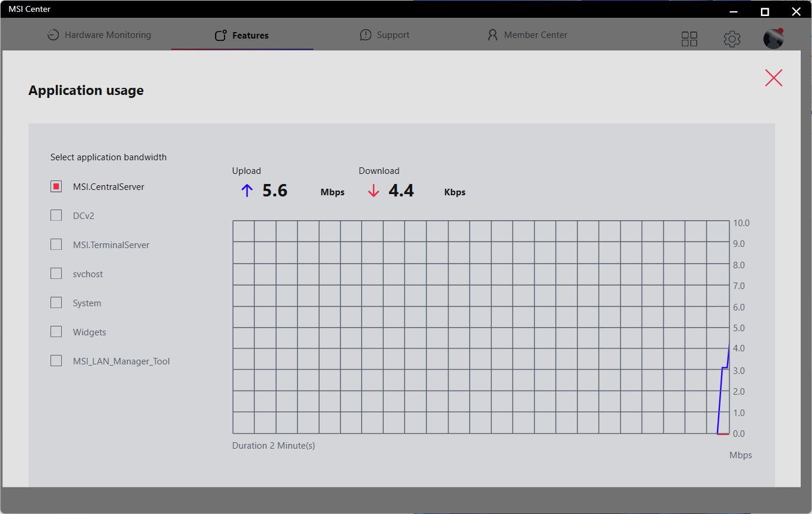
Task: Open settings via the gear icon
Action: [x=732, y=39]
